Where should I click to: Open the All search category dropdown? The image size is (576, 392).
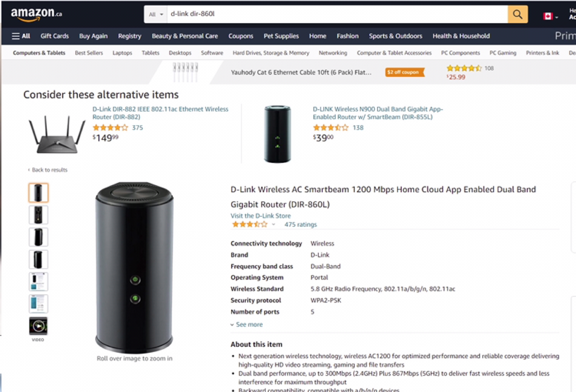[x=156, y=14]
